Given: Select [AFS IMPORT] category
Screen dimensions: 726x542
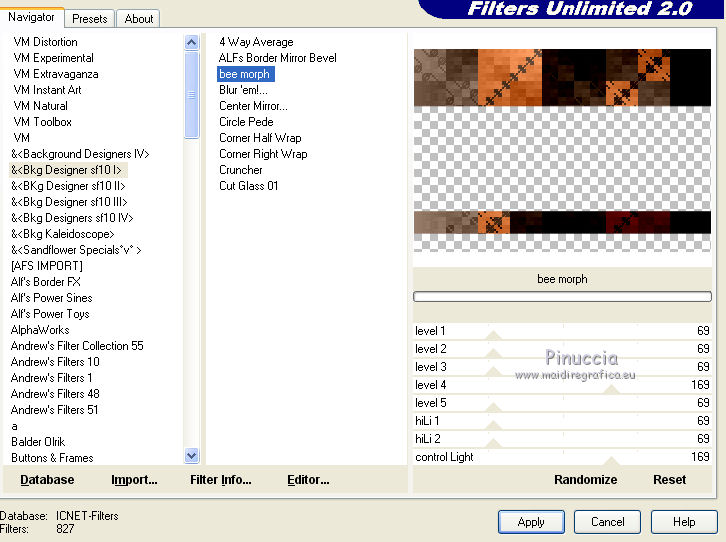Looking at the screenshot, I should (47, 266).
